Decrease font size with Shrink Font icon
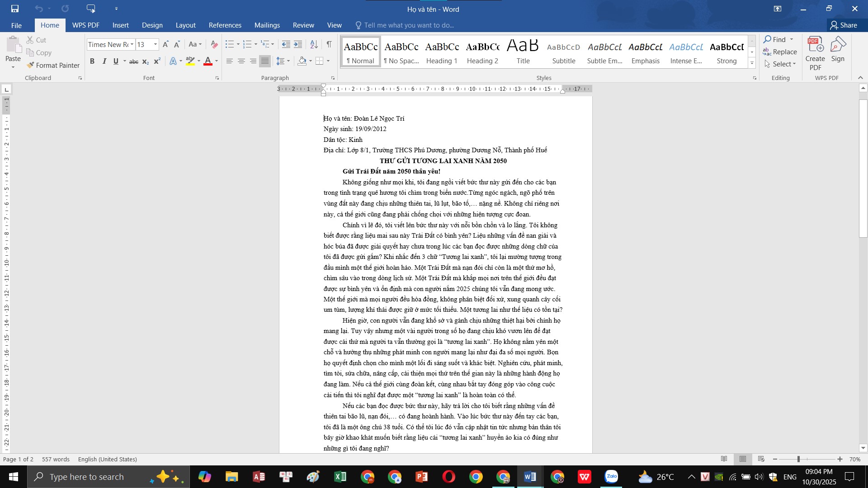The width and height of the screenshot is (868, 488). (177, 44)
